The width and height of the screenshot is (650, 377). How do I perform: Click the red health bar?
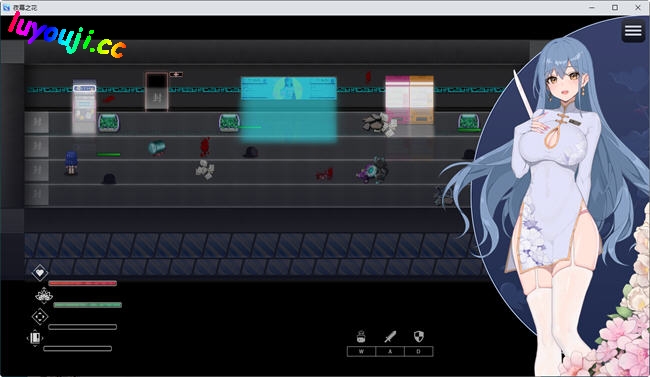point(82,283)
